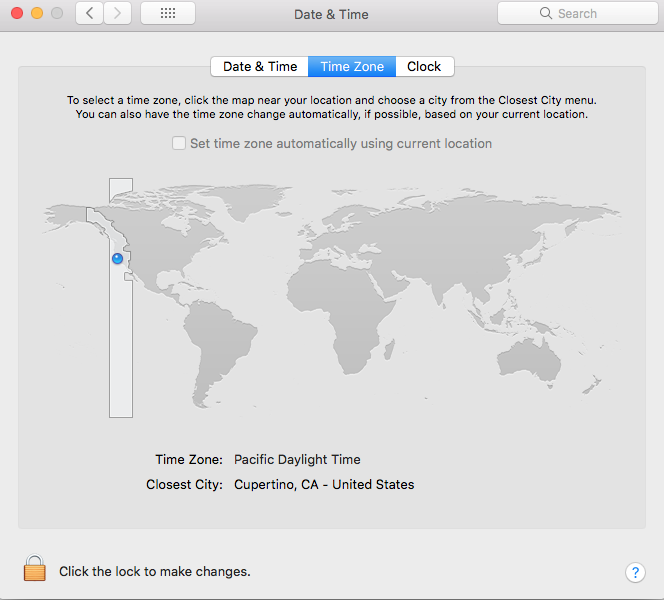Click the Cupertino, CA closest city value
The height and width of the screenshot is (600, 664).
pos(324,484)
